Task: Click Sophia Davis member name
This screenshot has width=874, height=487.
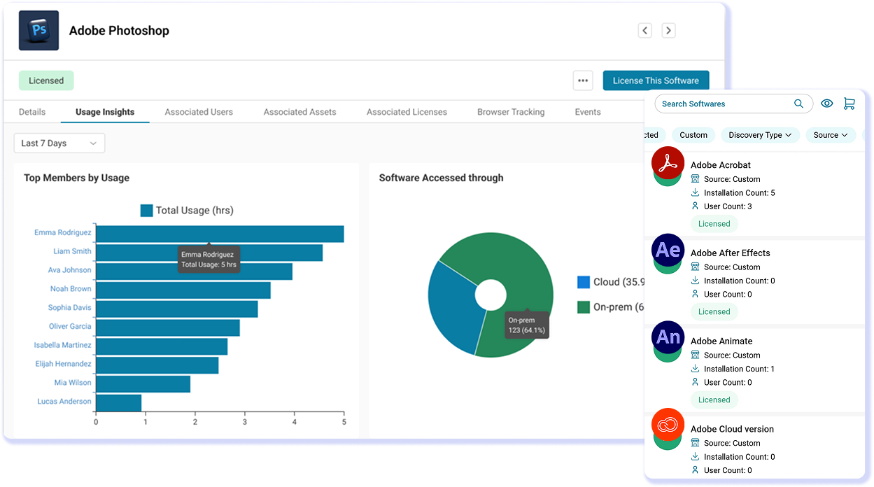Action: [x=69, y=308]
